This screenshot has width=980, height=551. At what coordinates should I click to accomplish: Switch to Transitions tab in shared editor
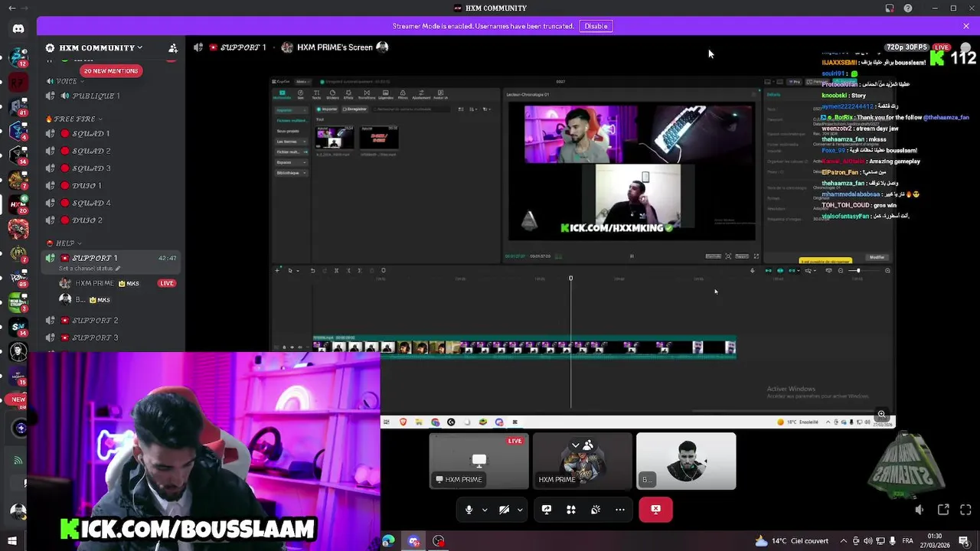point(367,95)
